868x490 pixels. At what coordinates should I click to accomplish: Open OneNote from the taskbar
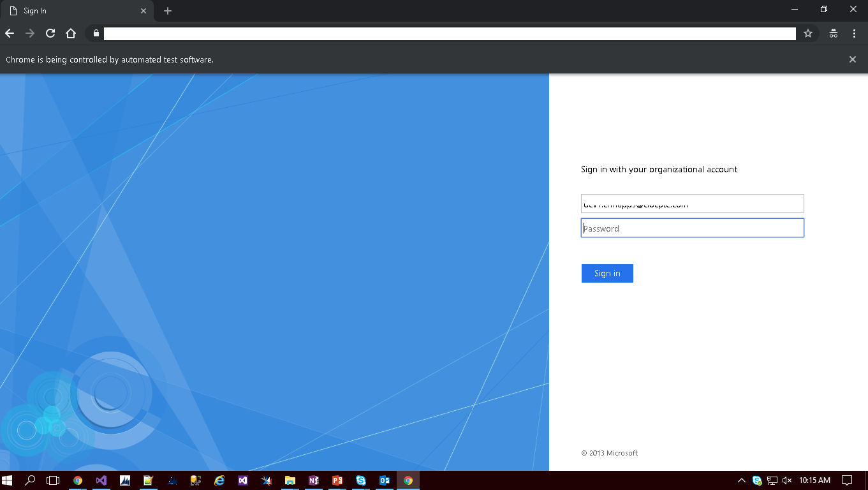coord(313,480)
